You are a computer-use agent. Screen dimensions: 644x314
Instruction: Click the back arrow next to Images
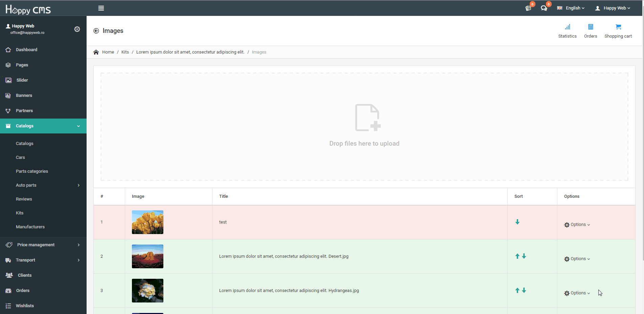coord(96,31)
